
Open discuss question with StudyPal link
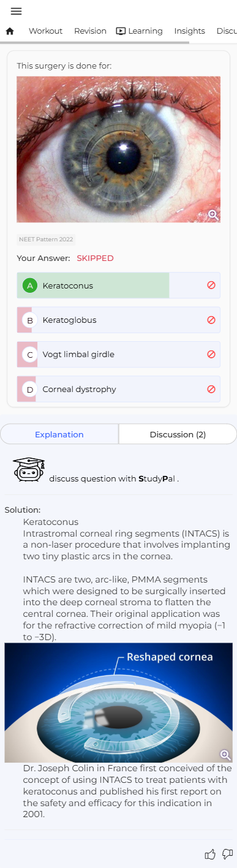(114, 478)
